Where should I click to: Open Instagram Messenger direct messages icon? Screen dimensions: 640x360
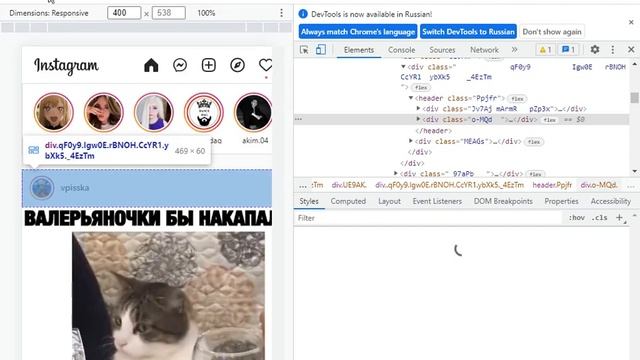tap(180, 65)
